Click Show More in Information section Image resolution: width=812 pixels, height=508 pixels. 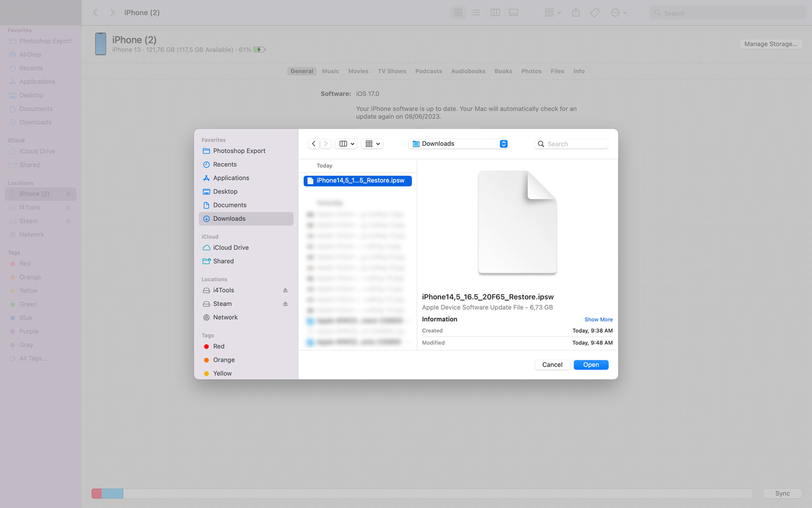[598, 320]
